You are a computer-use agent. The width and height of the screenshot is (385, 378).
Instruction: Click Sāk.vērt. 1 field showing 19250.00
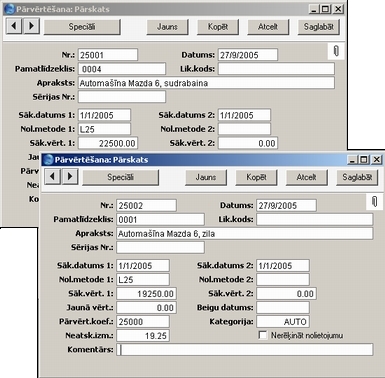pos(146,294)
